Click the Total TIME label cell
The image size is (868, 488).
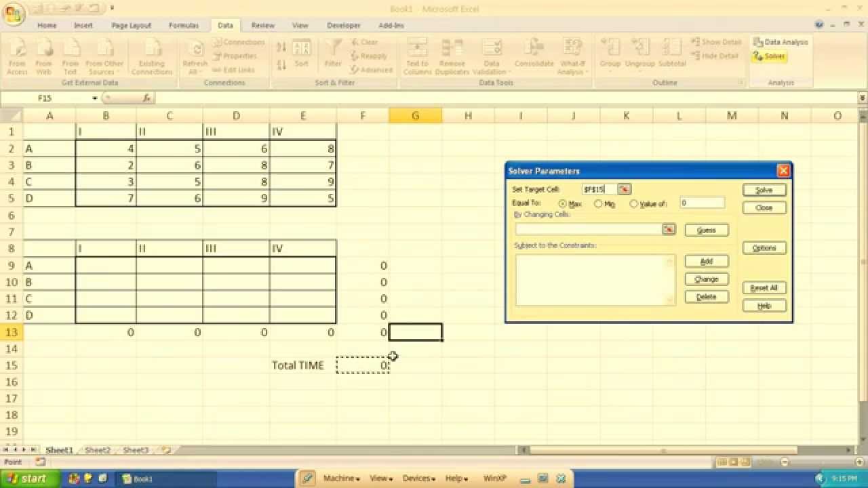[x=298, y=365]
